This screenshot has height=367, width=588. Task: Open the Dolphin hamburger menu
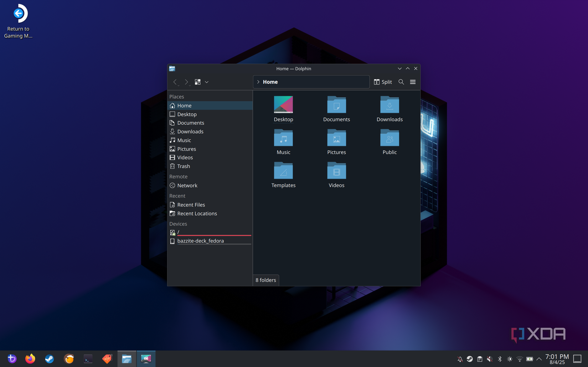413,82
